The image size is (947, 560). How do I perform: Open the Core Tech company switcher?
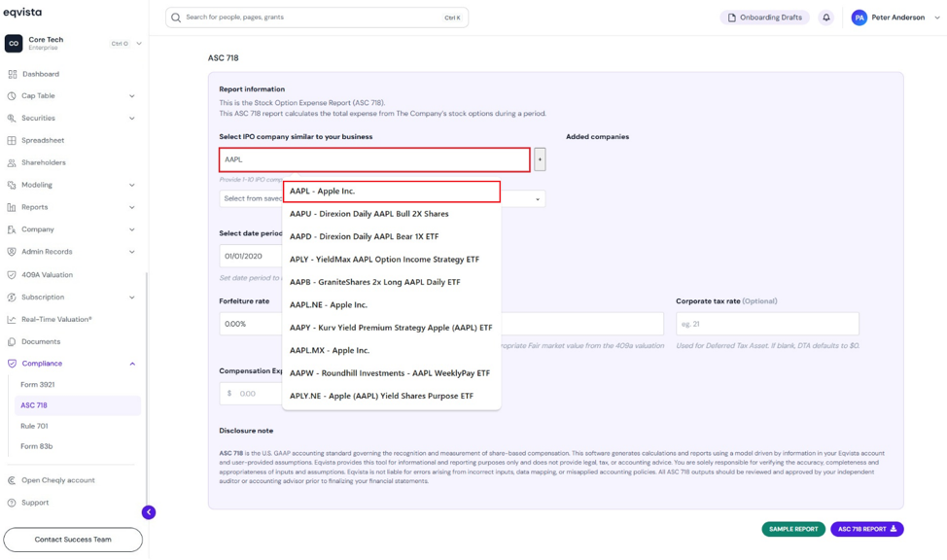coord(139,44)
